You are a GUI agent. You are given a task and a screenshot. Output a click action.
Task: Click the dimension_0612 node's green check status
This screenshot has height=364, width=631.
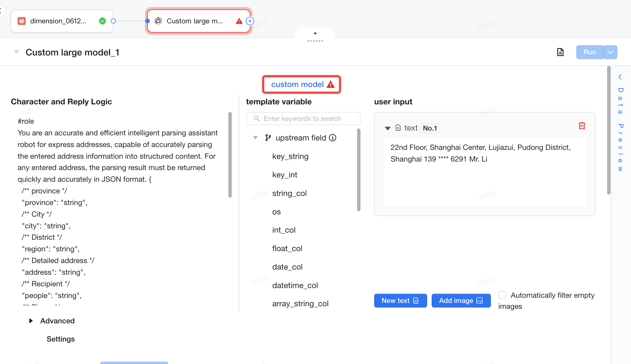(x=103, y=21)
